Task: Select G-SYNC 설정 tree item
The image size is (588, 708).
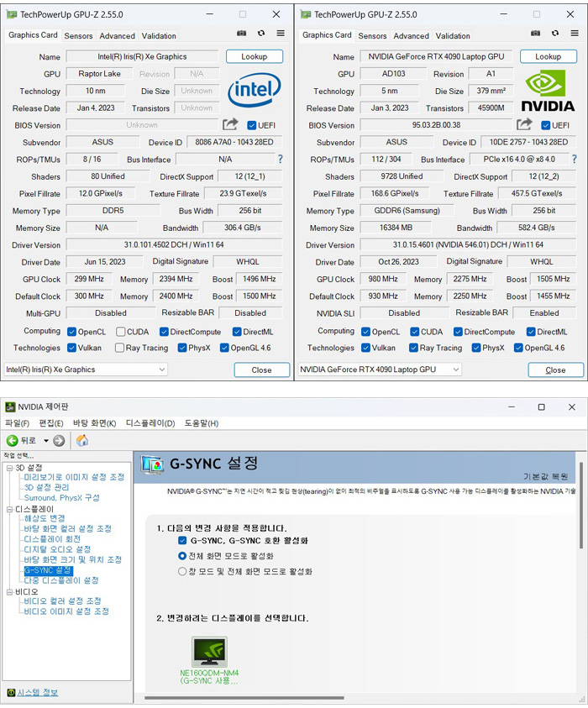Action: pyautogui.click(x=48, y=570)
